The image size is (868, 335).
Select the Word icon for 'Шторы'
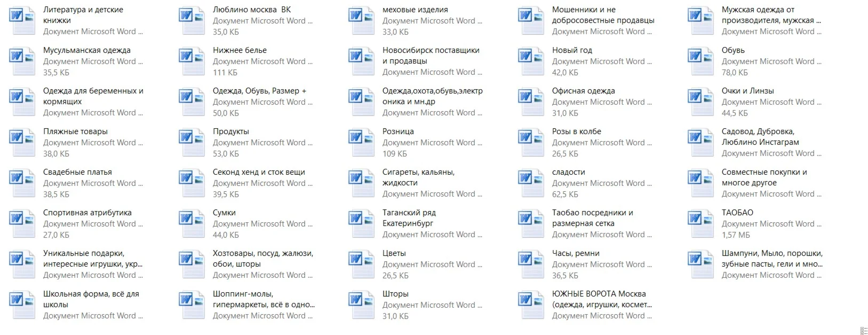362,305
